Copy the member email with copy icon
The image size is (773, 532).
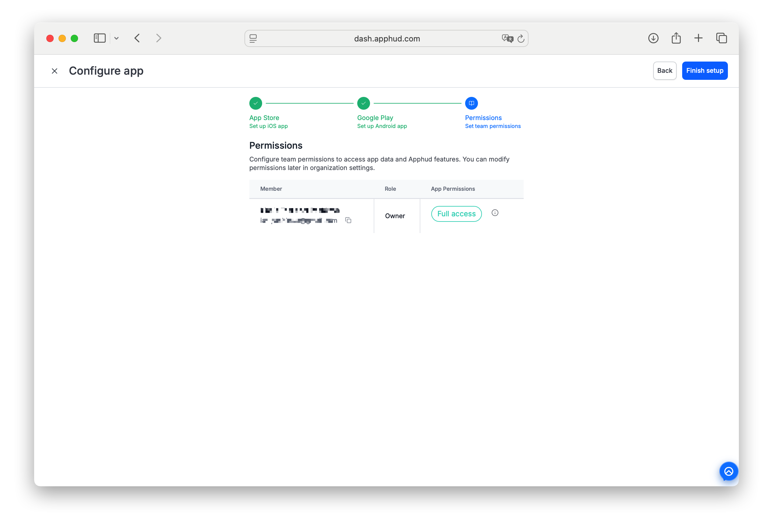tap(348, 220)
